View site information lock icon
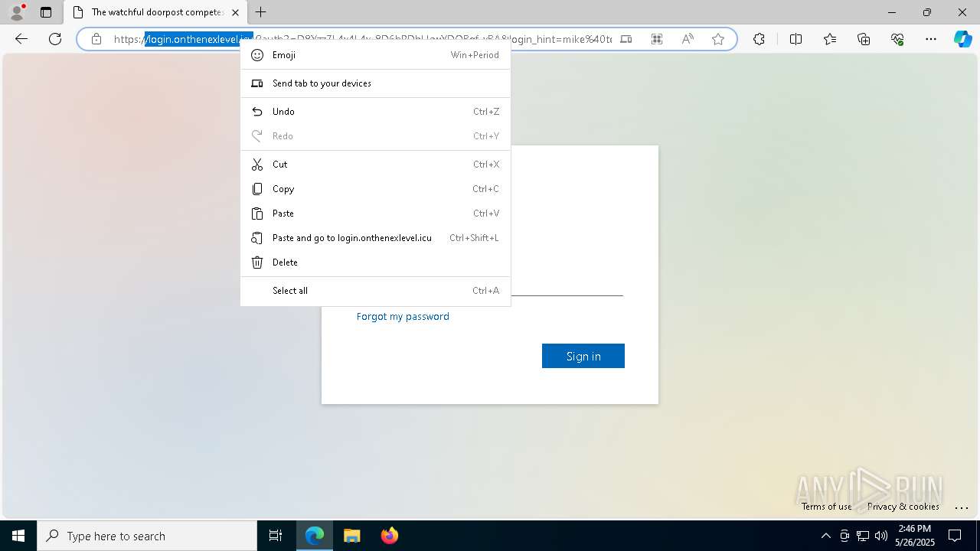The height and width of the screenshot is (551, 980). pyautogui.click(x=96, y=39)
